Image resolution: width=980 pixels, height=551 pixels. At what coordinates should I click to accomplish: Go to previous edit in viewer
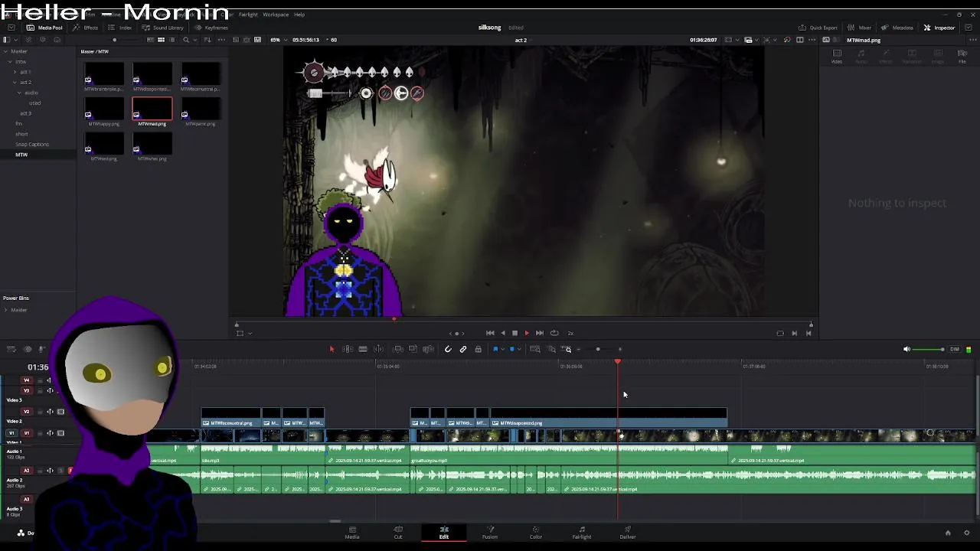(808, 333)
